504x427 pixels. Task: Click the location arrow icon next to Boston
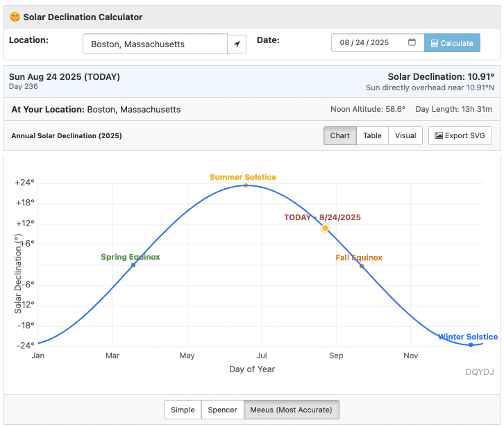237,44
